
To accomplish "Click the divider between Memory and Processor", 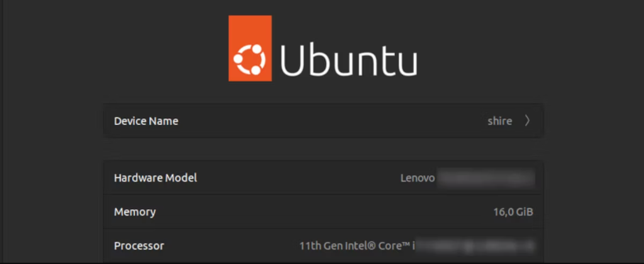I will tap(323, 229).
